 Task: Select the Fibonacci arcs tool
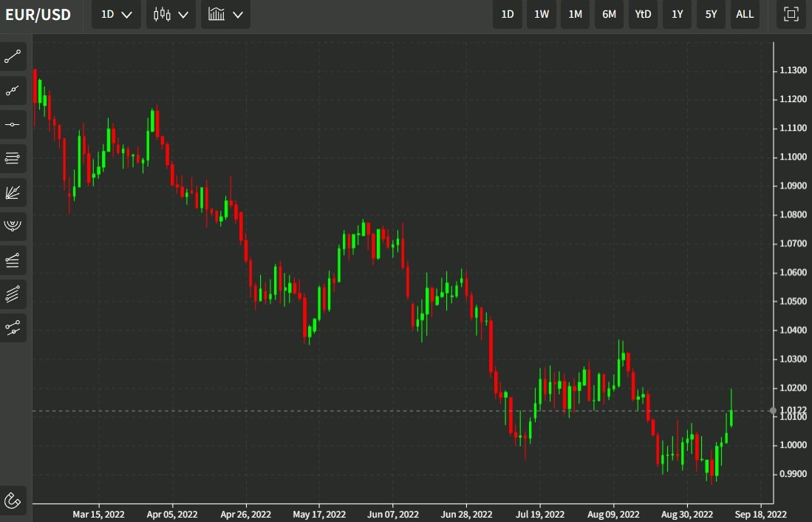coord(13,226)
